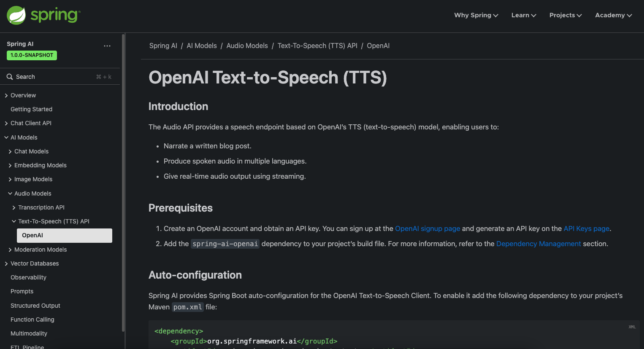Open Function Calling in sidebar
This screenshot has width=644, height=349.
(32, 319)
